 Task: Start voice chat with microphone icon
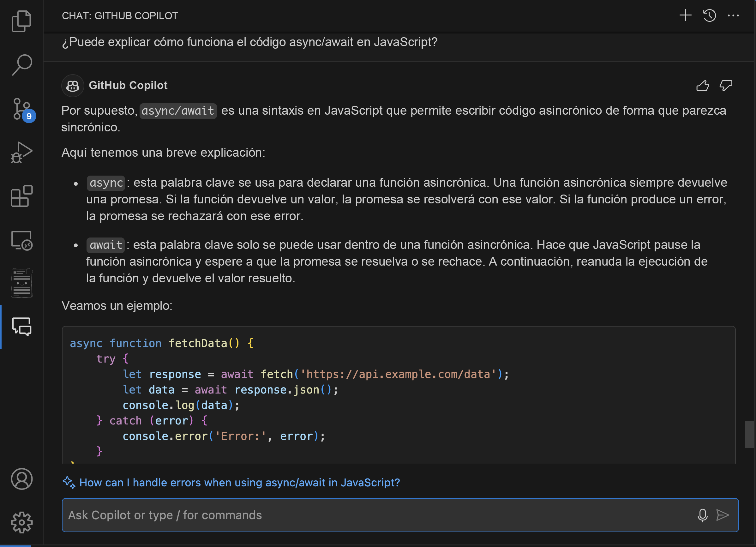coord(702,515)
